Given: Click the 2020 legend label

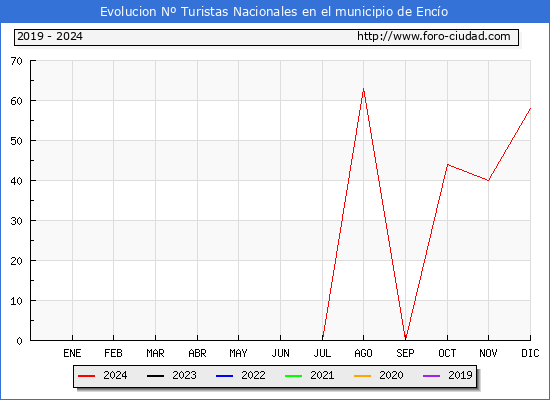Looking at the screenshot, I should click(391, 375).
